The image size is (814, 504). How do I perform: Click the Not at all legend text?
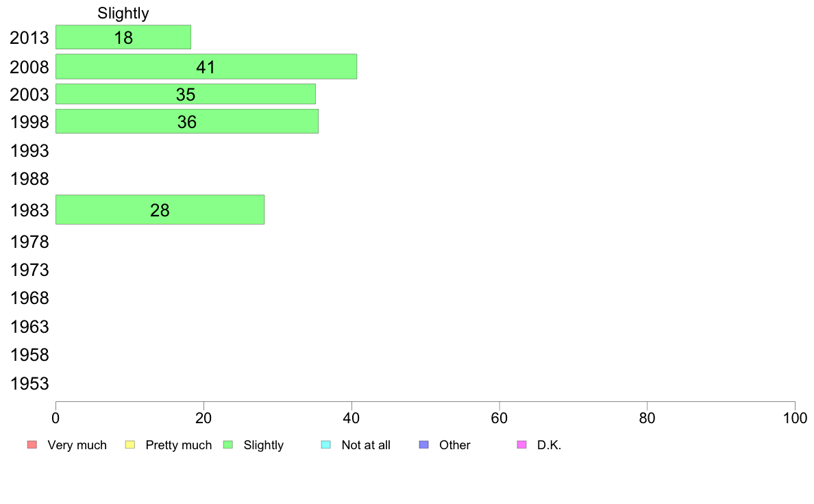[366, 445]
